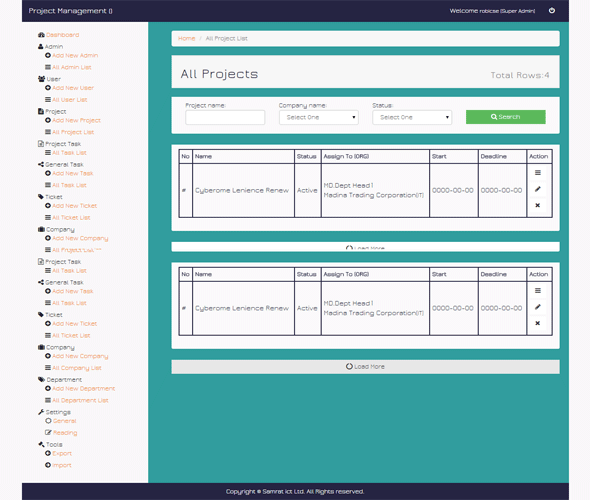Select the Export tool link

click(62, 453)
